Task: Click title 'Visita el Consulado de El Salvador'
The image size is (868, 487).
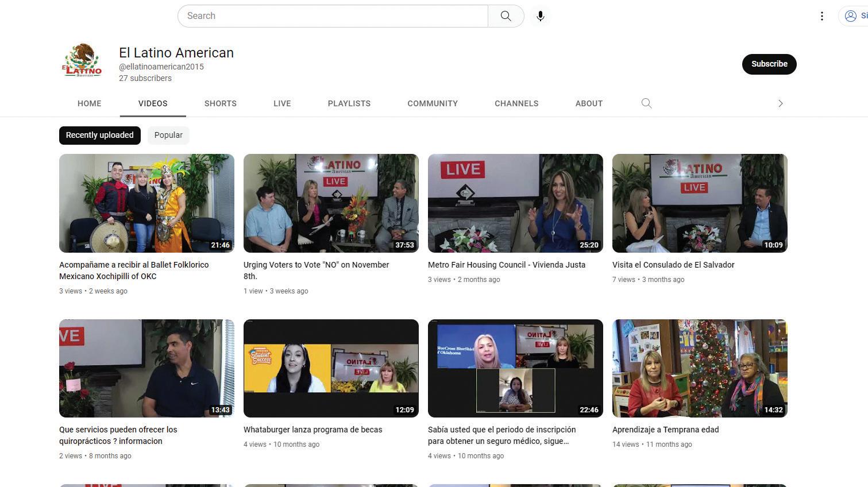Action: point(673,265)
